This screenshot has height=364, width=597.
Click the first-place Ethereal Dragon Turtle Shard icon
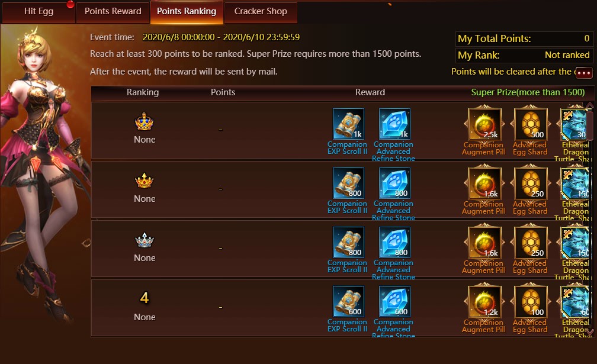pyautogui.click(x=574, y=124)
